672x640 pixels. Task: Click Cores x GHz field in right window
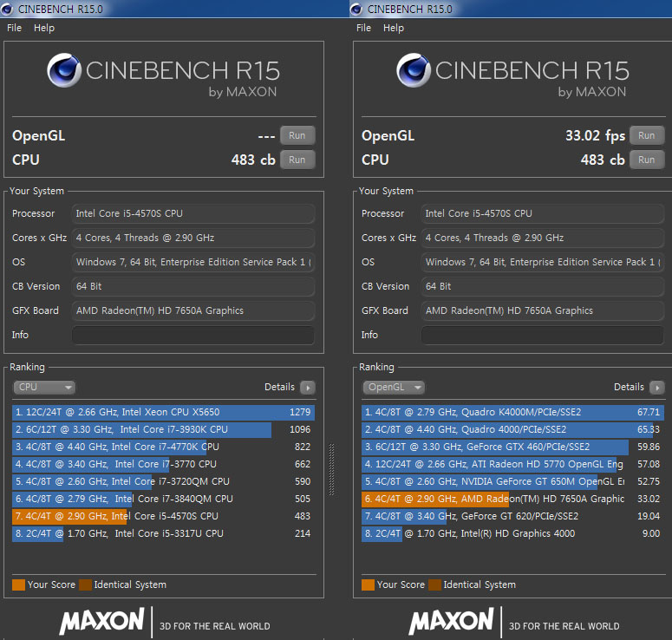[543, 238]
